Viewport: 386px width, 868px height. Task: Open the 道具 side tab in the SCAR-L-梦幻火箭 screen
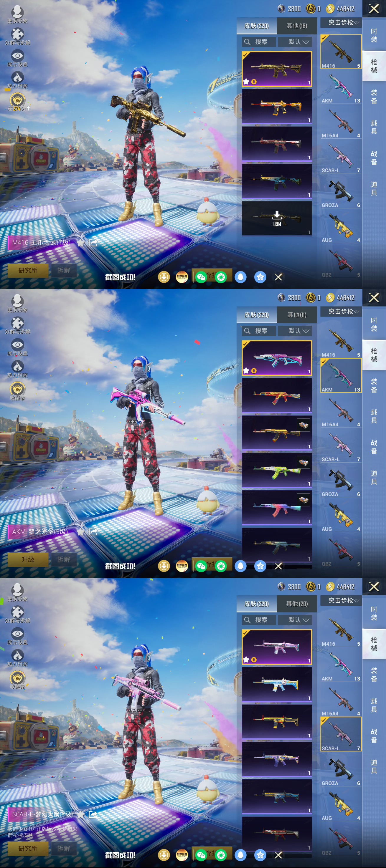[x=374, y=767]
